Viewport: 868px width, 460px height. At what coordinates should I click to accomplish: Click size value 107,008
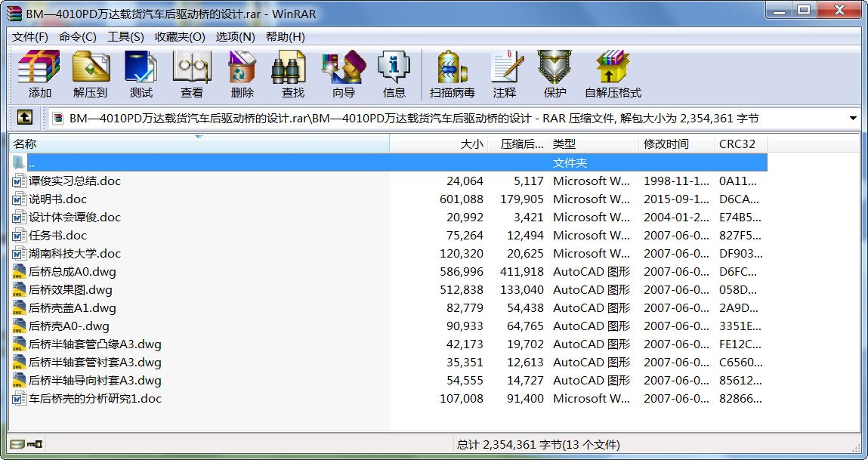[461, 399]
